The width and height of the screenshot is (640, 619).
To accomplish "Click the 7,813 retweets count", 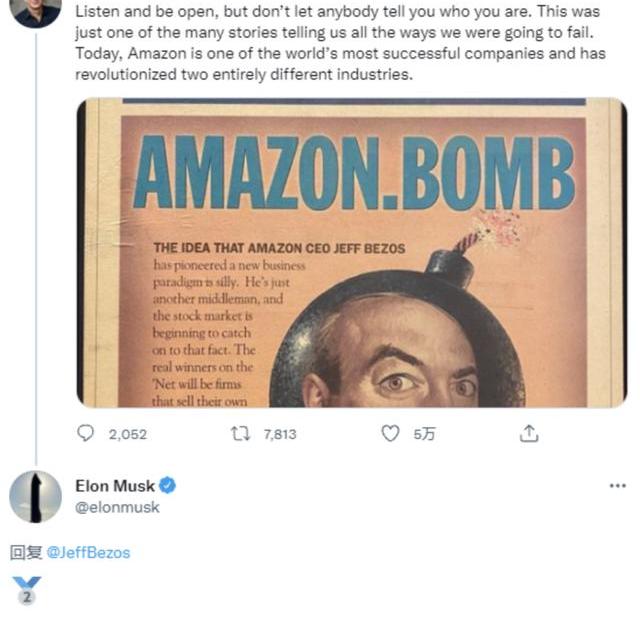I will click(x=279, y=434).
